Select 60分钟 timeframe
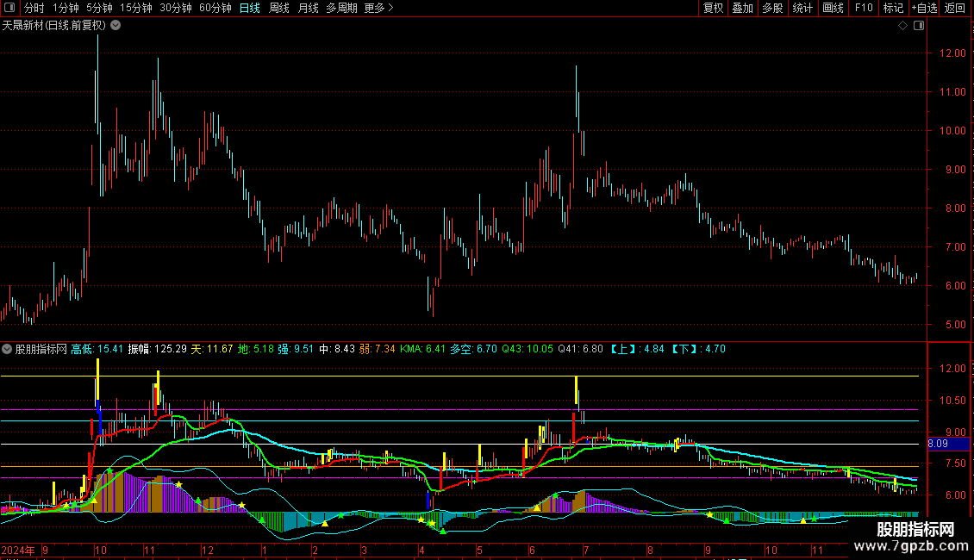This screenshot has width=974, height=560. coord(215,8)
